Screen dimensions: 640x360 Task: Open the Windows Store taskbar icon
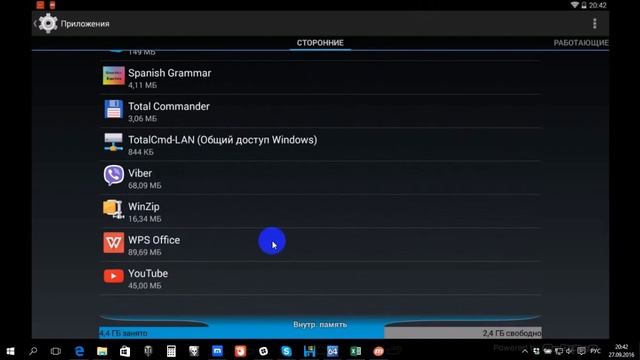point(125,351)
